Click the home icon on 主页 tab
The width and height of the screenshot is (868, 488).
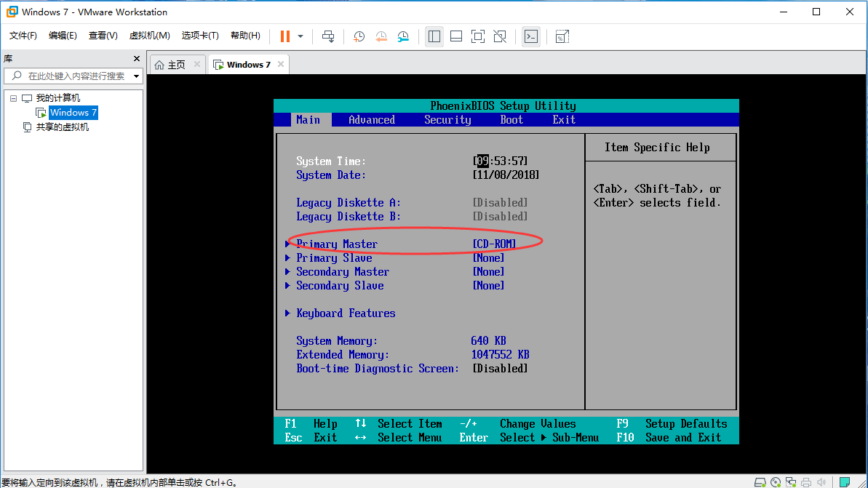[159, 65]
